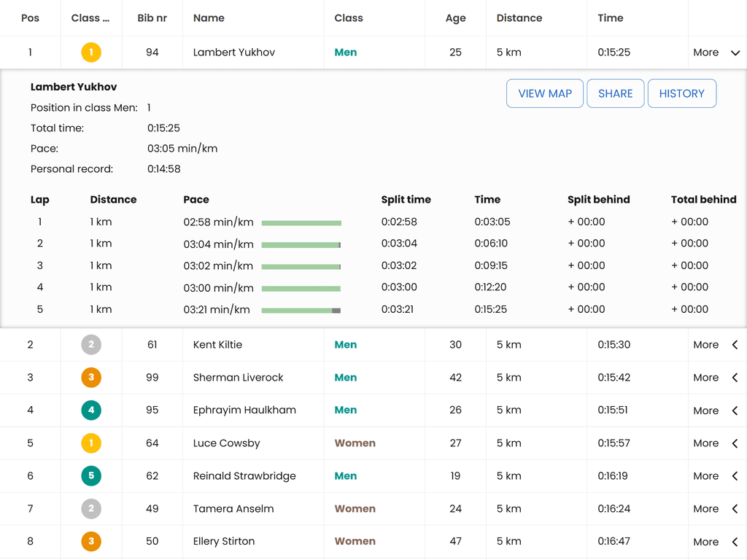Sort results by Age column header
This screenshot has height=560, width=747.
455,18
